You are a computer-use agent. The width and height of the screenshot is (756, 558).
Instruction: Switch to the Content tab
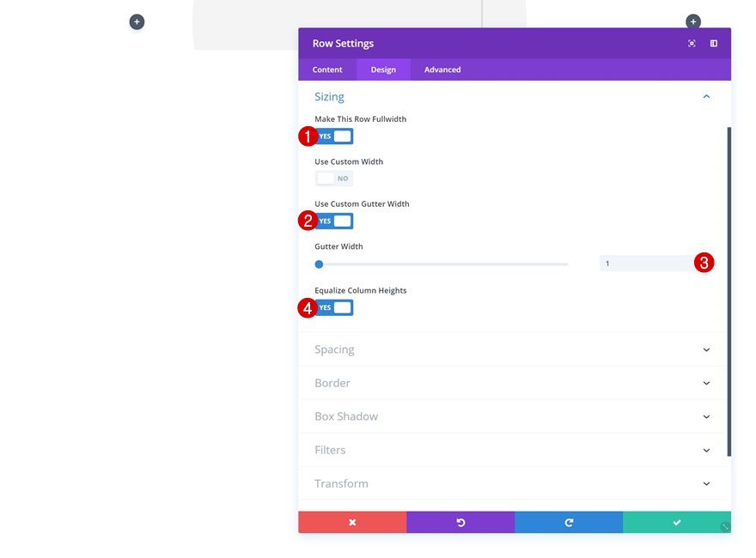tap(326, 70)
